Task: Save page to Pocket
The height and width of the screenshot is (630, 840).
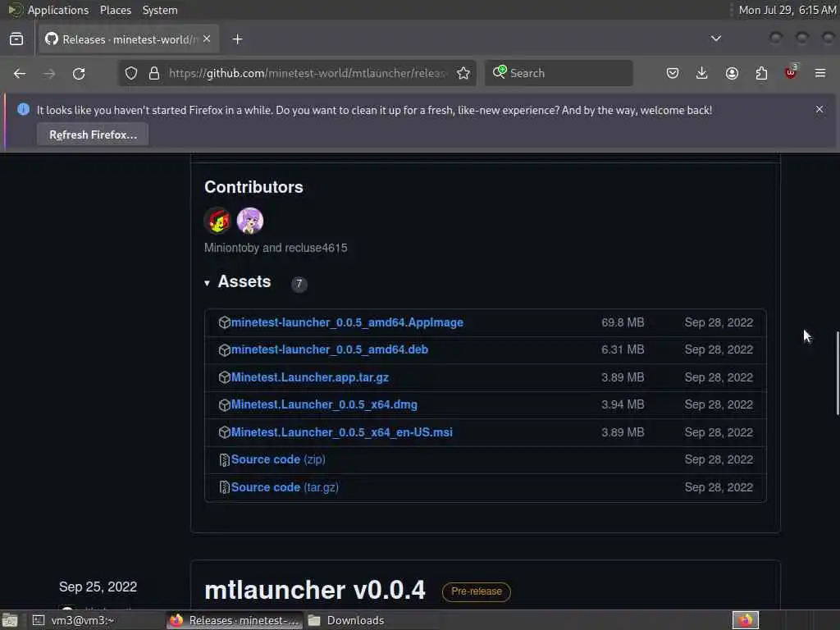Action: point(673,73)
